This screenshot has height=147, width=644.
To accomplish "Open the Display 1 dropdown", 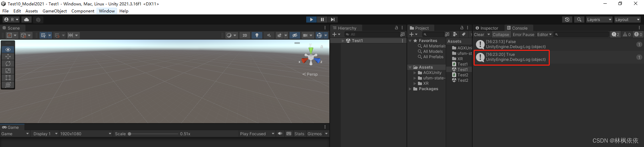I will (x=45, y=134).
